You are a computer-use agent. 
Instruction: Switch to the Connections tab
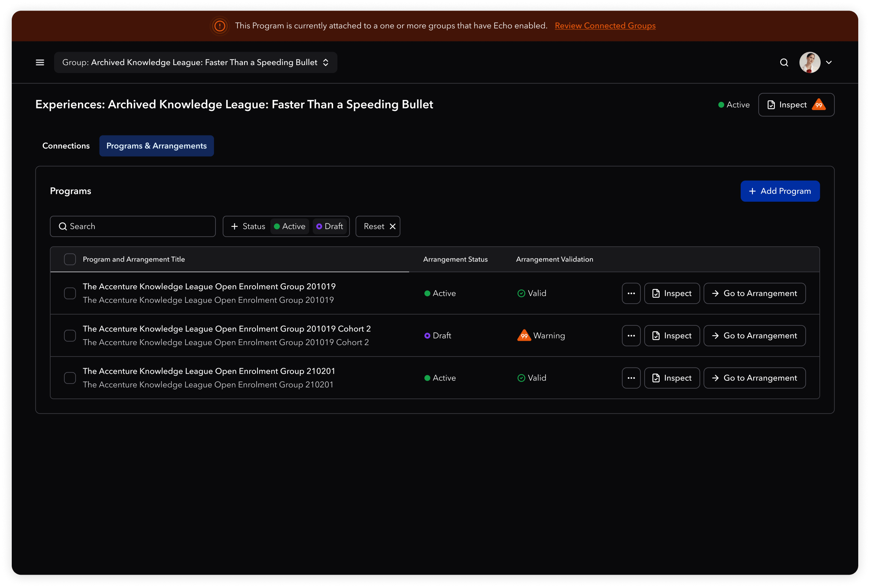tap(66, 146)
